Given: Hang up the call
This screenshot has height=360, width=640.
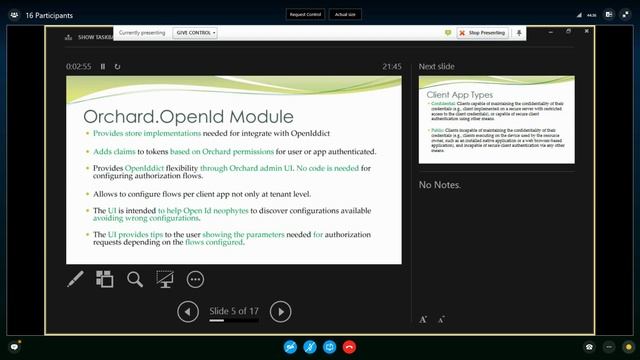Looking at the screenshot, I should [x=349, y=347].
